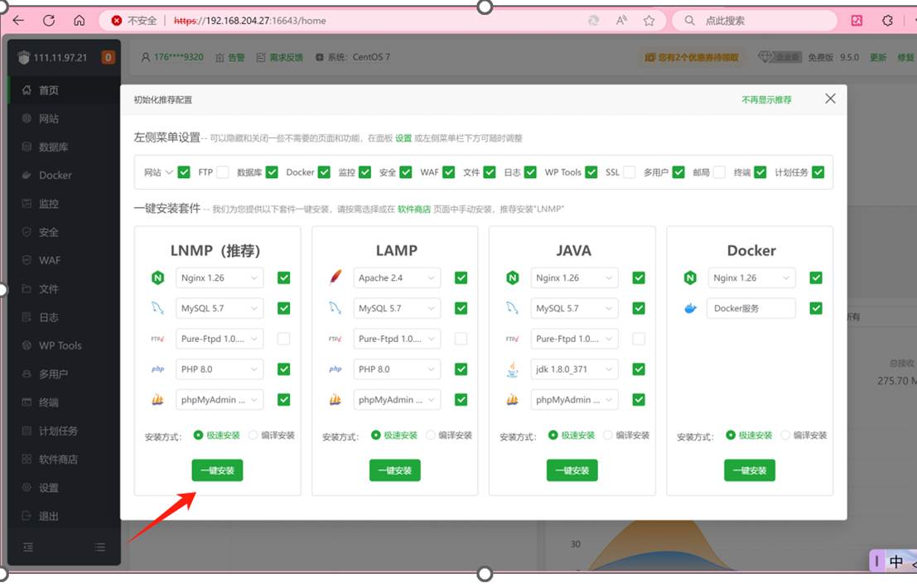Click the notification badge showing 0

tap(109, 57)
